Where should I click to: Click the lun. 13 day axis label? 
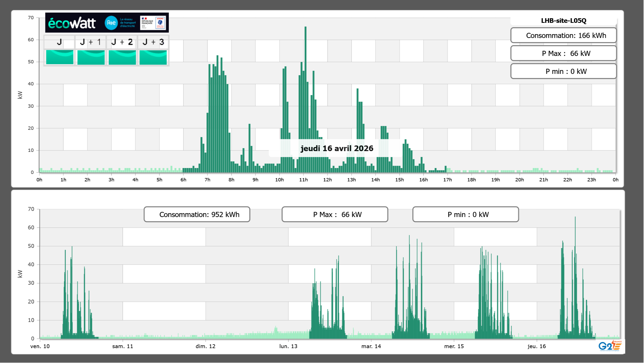[288, 346]
